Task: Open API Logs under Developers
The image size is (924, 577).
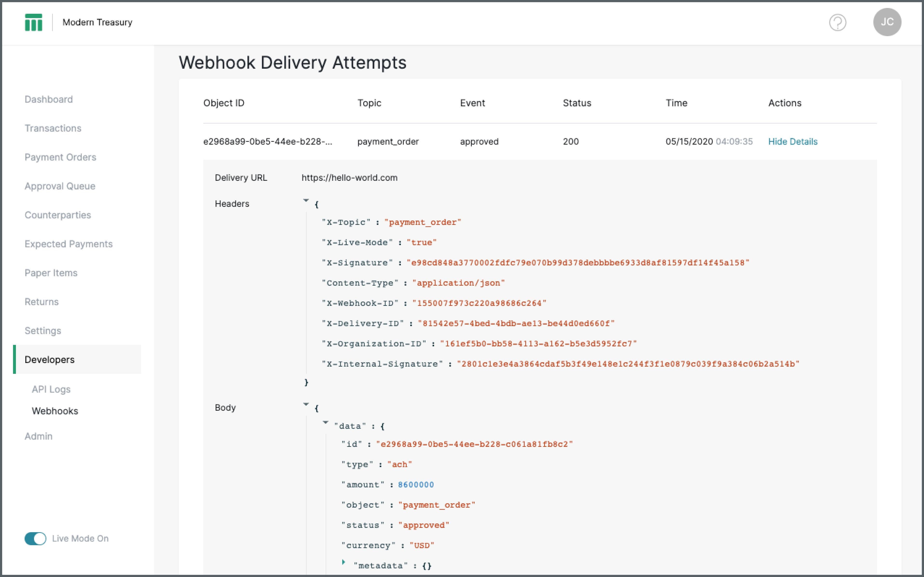Action: 51,389
